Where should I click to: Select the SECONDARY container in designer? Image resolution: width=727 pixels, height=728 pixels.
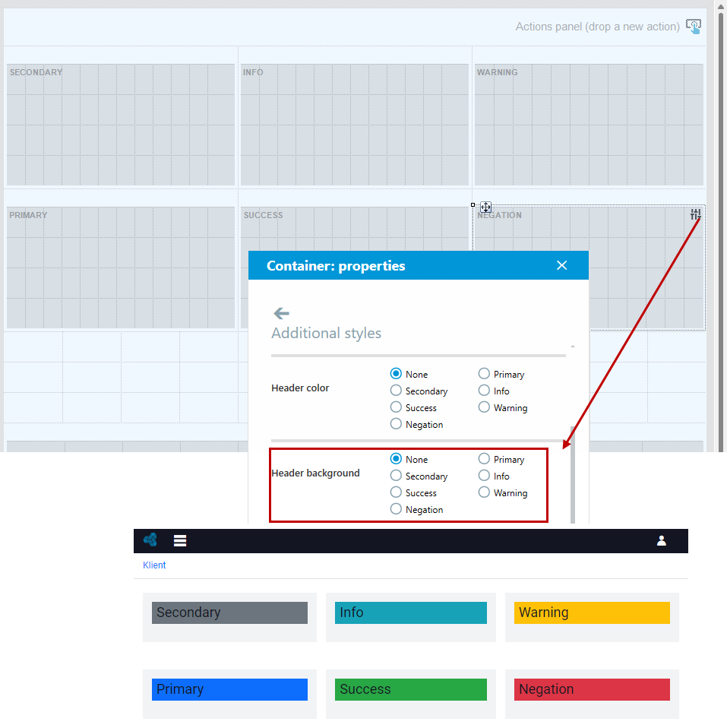tap(121, 125)
